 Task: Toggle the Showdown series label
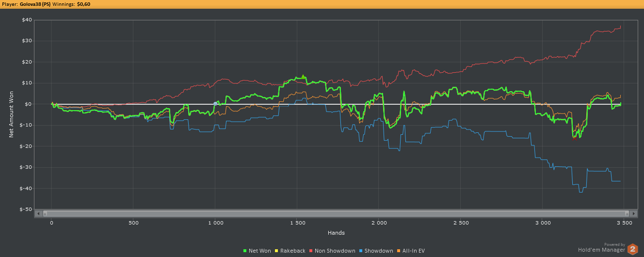point(378,251)
